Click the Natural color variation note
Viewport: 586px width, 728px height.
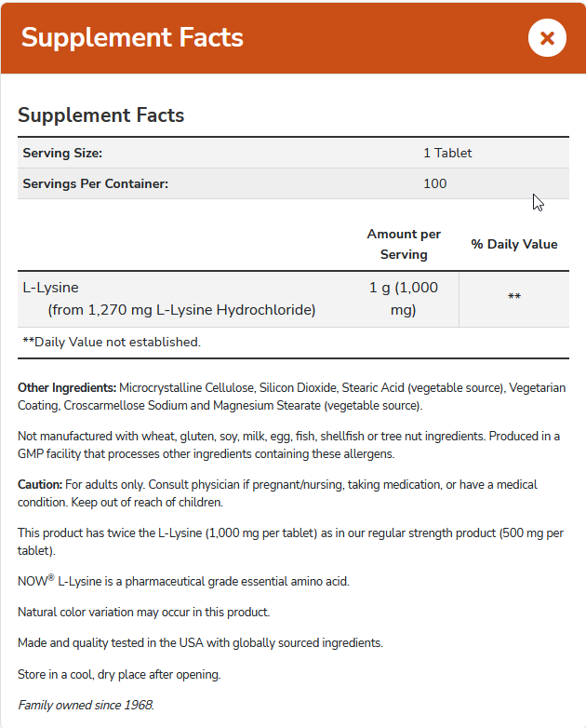143,612
